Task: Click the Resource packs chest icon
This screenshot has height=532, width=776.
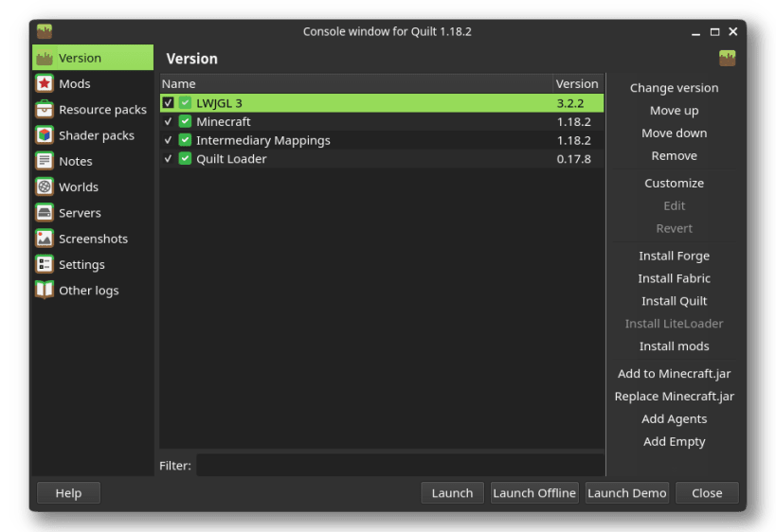Action: (x=45, y=109)
